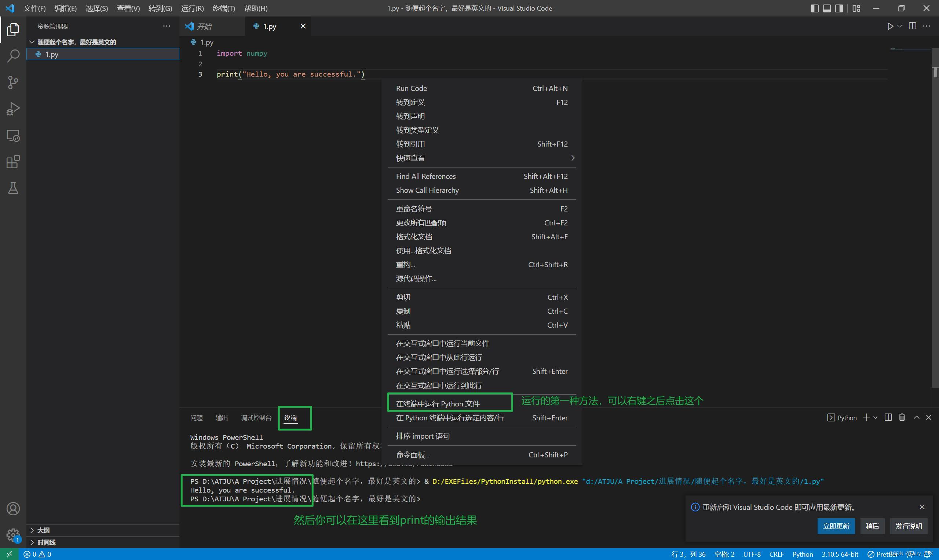Toggle the primary sidebar layout button
The width and height of the screenshot is (939, 560).
(x=814, y=8)
